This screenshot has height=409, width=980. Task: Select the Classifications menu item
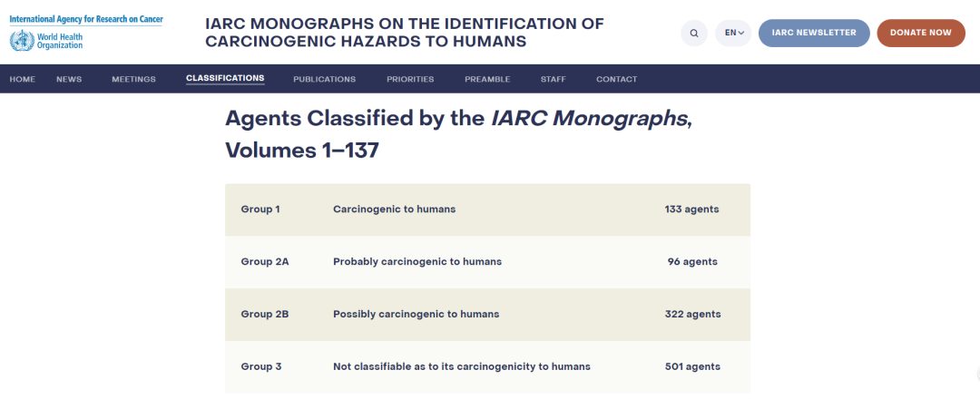225,79
